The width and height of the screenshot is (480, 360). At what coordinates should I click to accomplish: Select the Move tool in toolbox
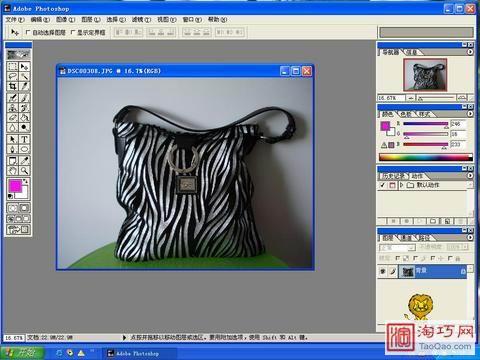pos(24,67)
